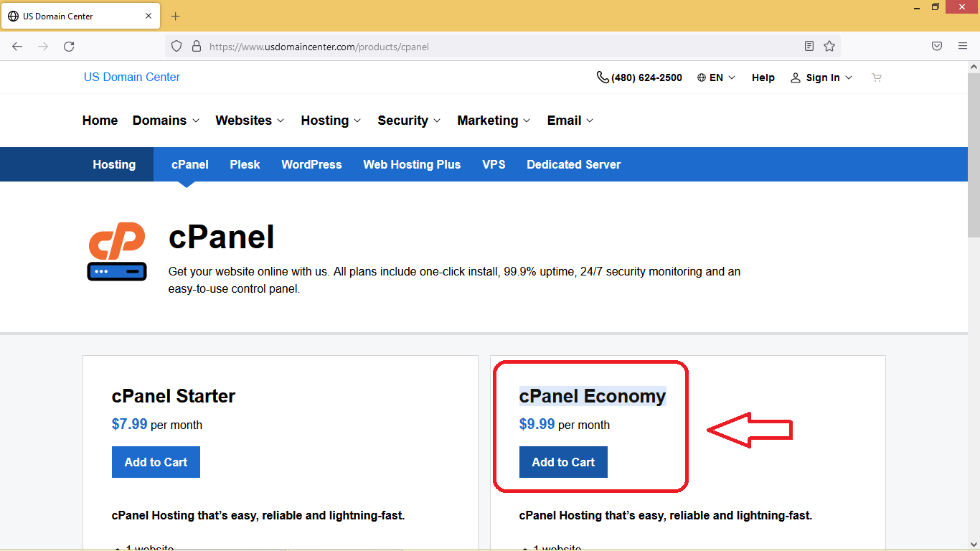The height and width of the screenshot is (551, 980).
Task: Click the $7.99 per month price
Action: coord(157,424)
